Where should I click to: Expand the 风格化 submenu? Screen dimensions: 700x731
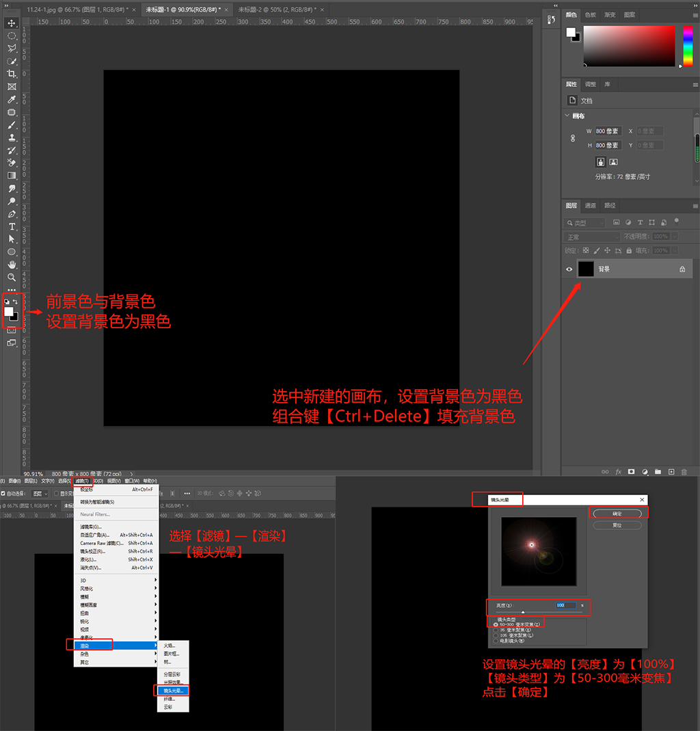[116, 588]
